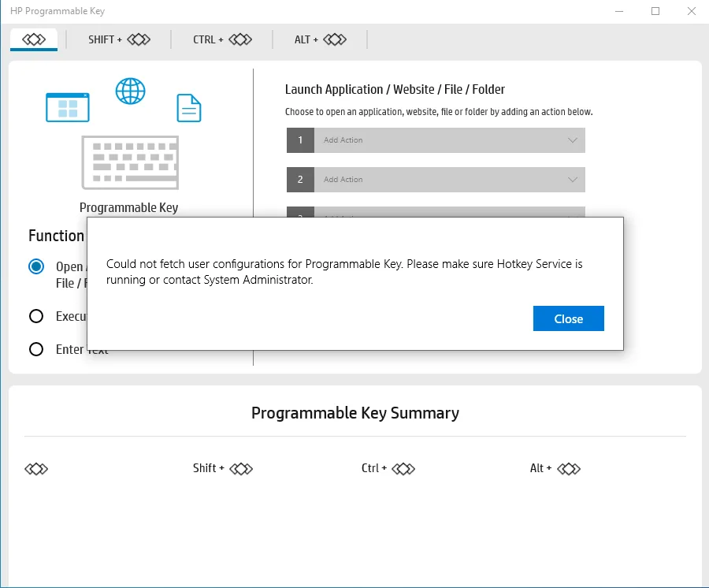Click the error message text in dialog
Viewport: 709px width, 588px height.
[x=344, y=271]
